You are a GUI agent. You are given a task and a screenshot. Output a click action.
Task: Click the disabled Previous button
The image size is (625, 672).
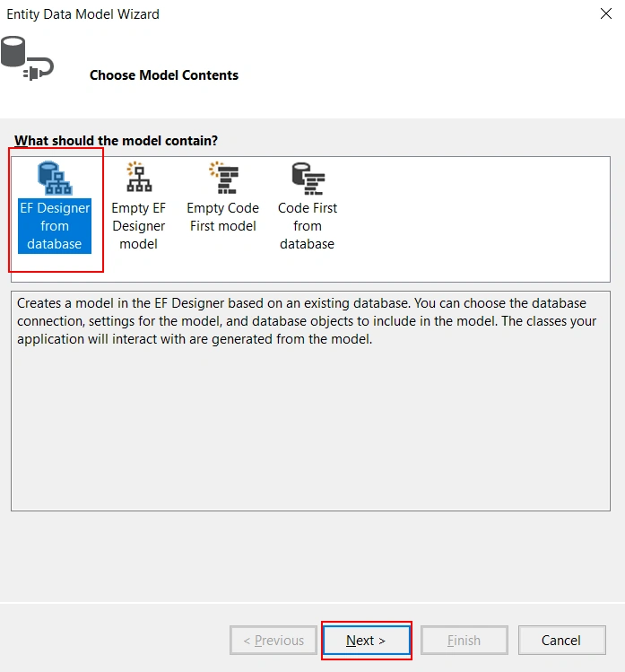[273, 641]
